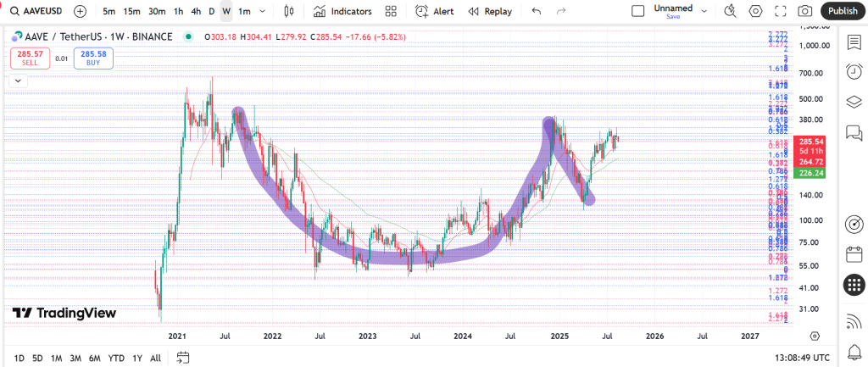Viewport: 868px width, 367px height.
Task: Click the 285.57 SELL button
Action: (30, 58)
